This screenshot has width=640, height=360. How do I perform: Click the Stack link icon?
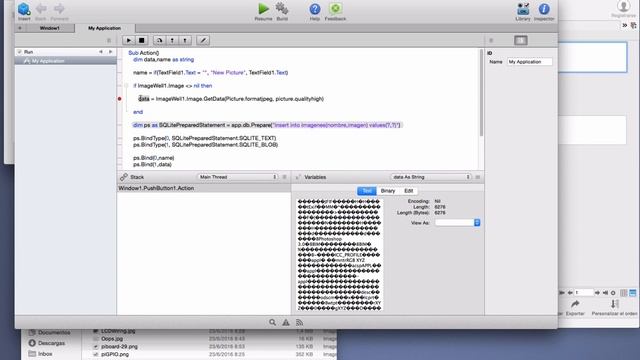tap(124, 177)
